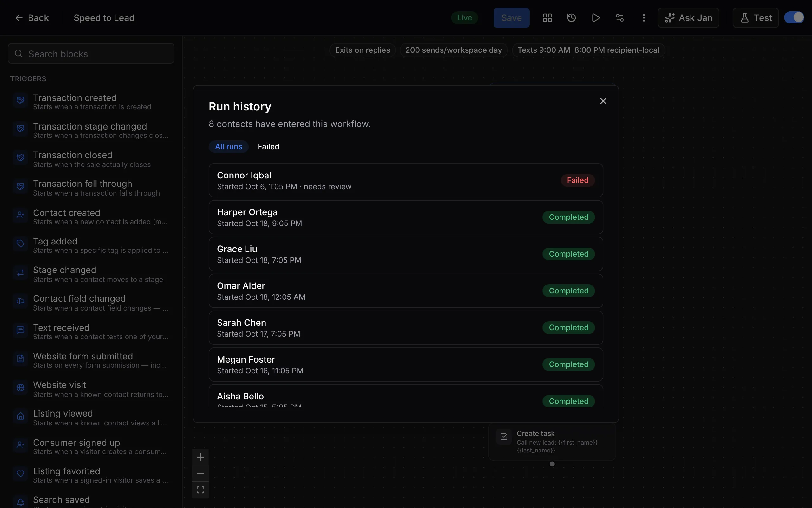Click the Save button

[x=511, y=18]
